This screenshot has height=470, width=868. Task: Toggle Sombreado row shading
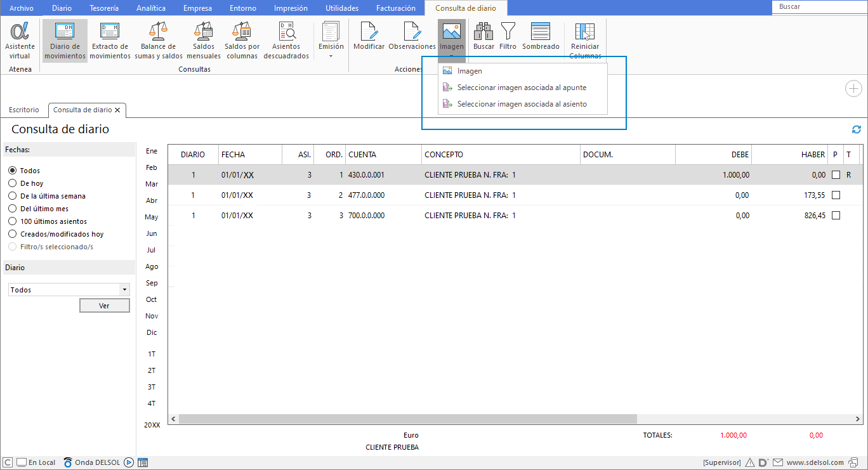[x=541, y=36]
